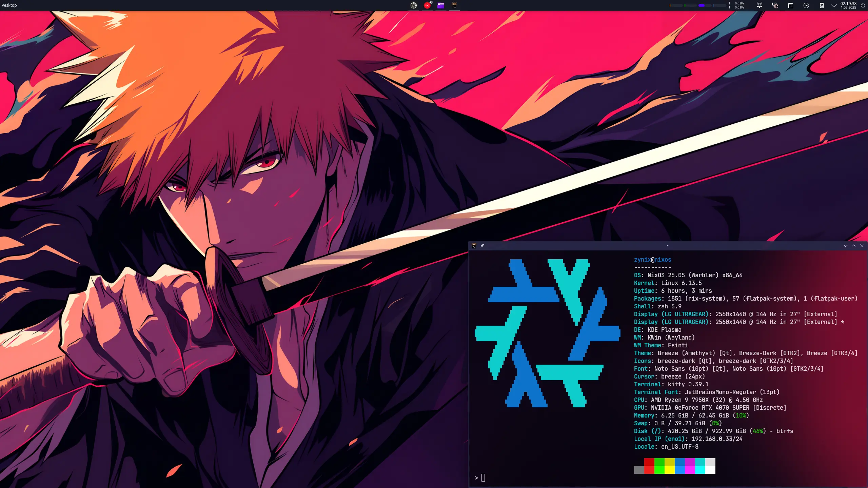
Task: Open the clipboard tray icon
Action: coord(791,5)
